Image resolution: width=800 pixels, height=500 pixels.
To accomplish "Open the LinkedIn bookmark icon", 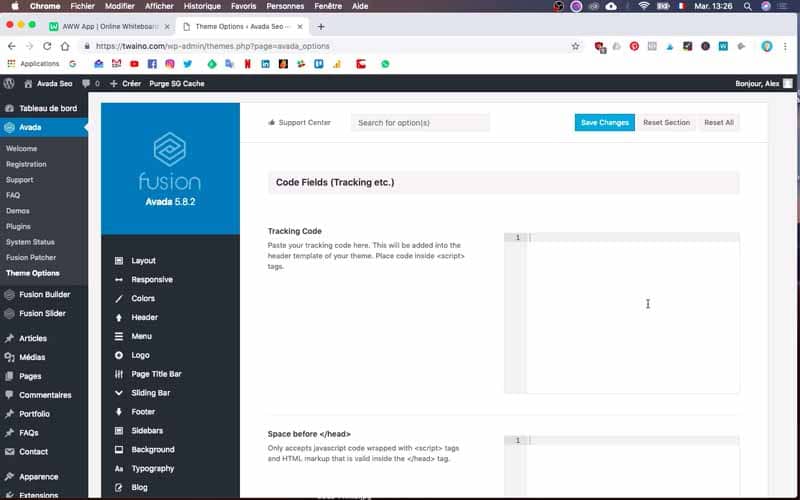I will pos(265,64).
